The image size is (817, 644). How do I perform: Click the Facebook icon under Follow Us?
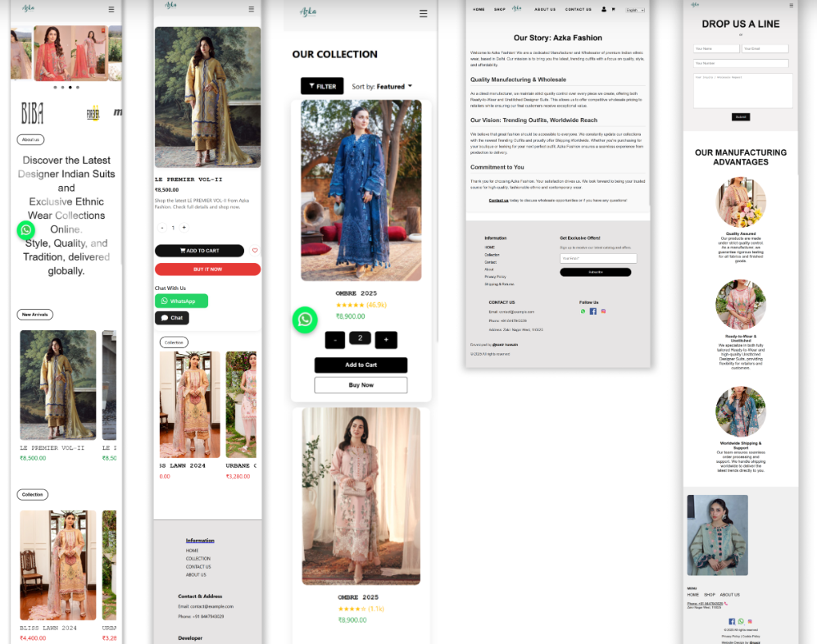click(x=592, y=311)
